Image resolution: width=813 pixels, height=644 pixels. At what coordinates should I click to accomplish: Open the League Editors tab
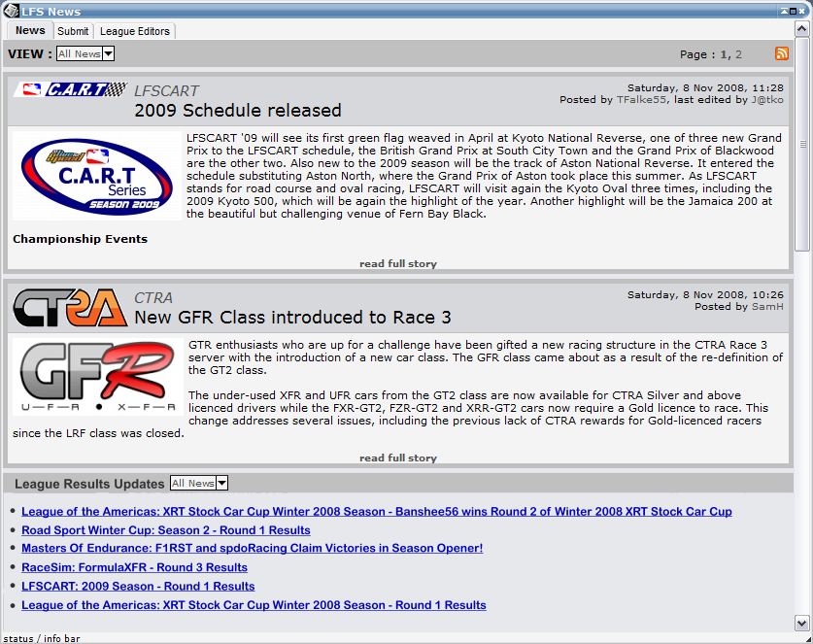click(135, 31)
